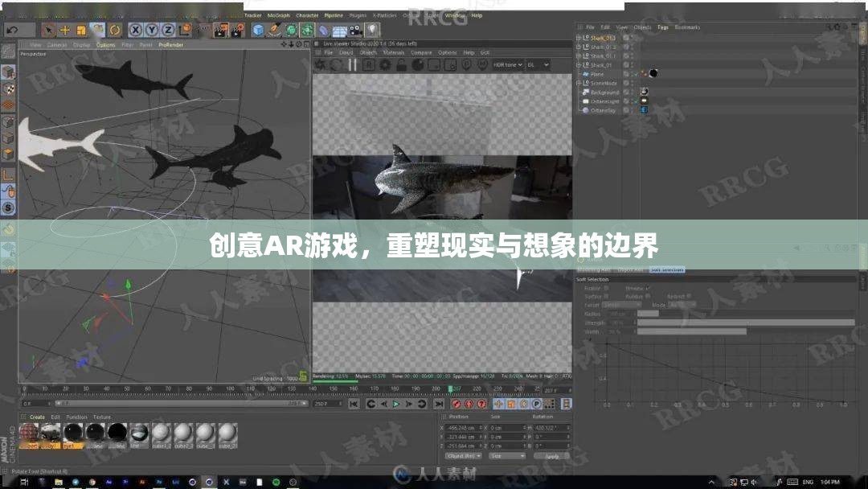Image resolution: width=868 pixels, height=489 pixels.
Task: Click Rotation H value field
Action: (551, 428)
